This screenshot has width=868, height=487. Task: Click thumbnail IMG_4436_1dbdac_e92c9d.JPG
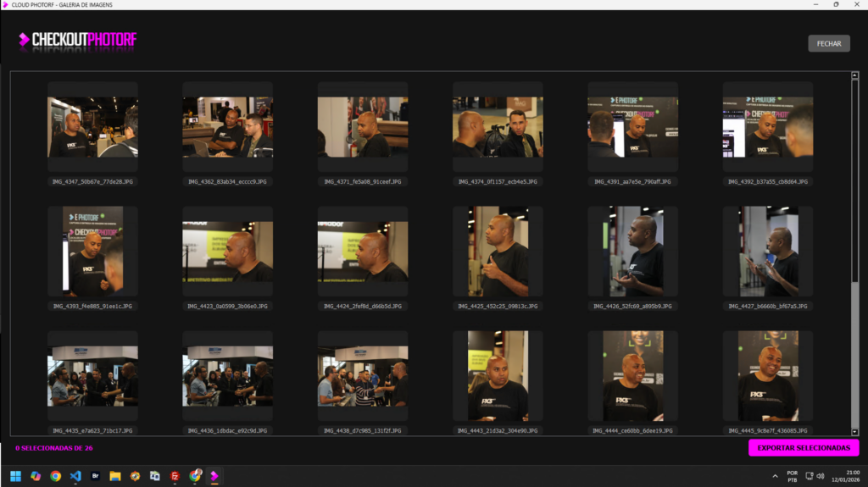tap(227, 376)
